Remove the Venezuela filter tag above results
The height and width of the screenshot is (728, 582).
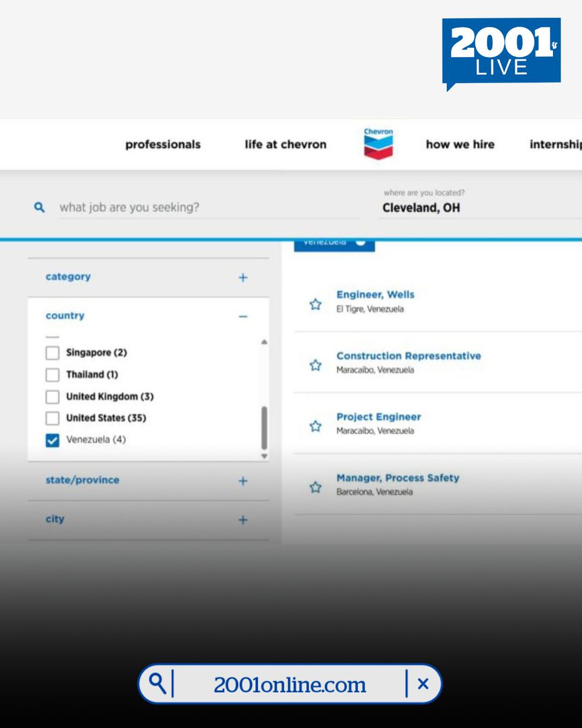click(x=361, y=242)
